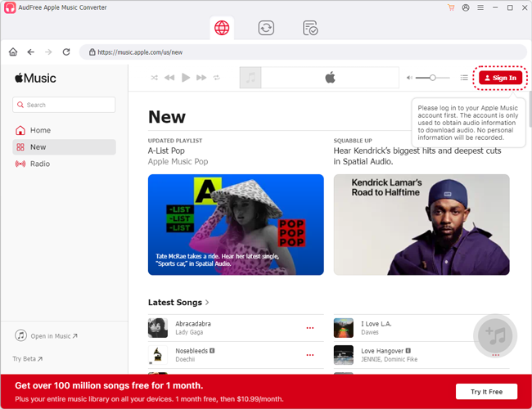Screen dimensions: 532x409
Task: Focus the URL address bar
Action: click(303, 52)
